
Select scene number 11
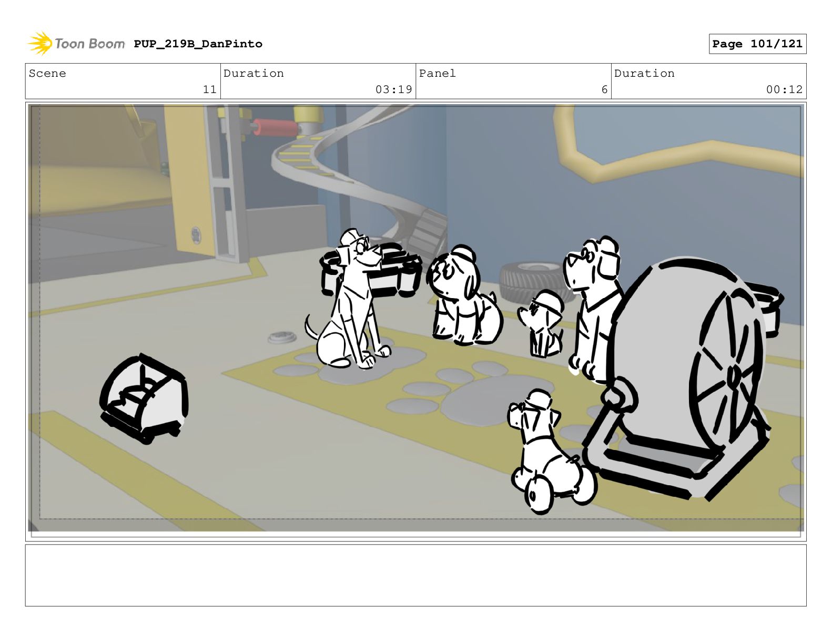[209, 89]
